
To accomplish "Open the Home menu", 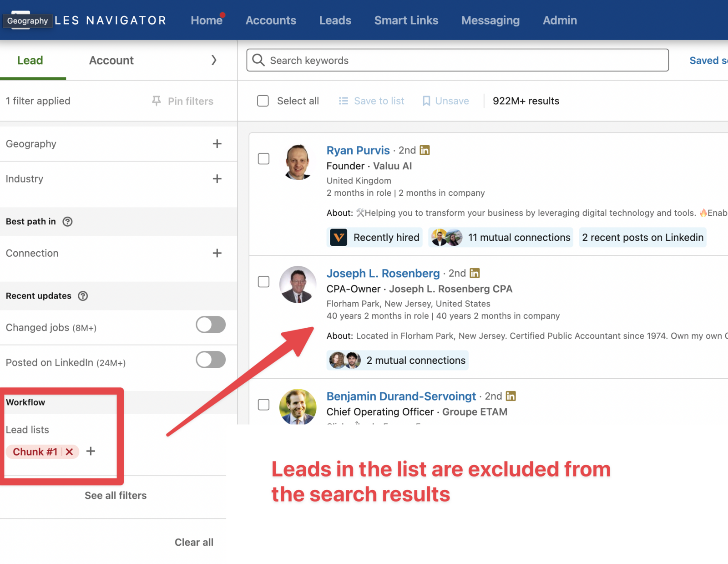I will [x=207, y=20].
